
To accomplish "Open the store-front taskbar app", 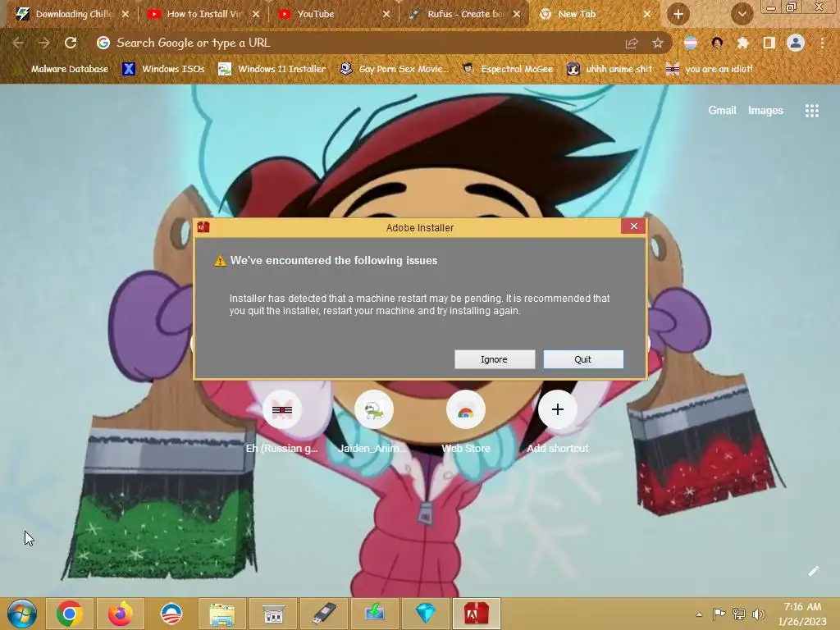I will click(273, 614).
